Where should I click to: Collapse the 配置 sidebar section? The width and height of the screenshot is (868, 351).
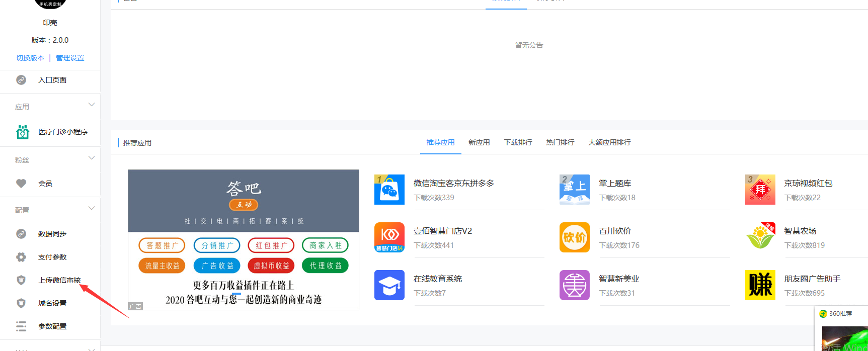tap(92, 208)
